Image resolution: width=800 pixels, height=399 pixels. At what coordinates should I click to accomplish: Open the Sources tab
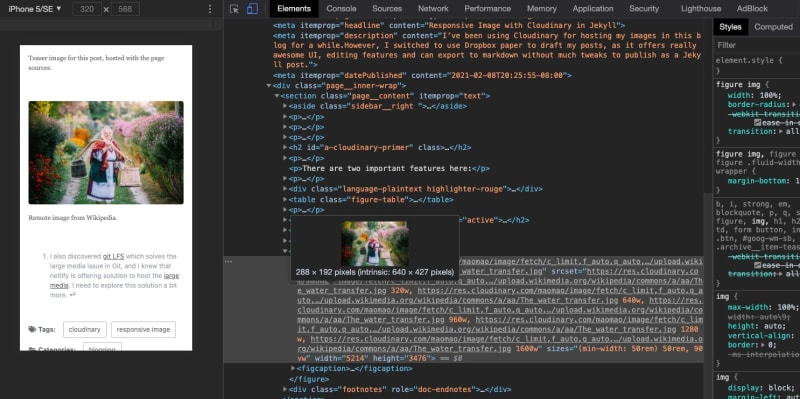[x=387, y=9]
